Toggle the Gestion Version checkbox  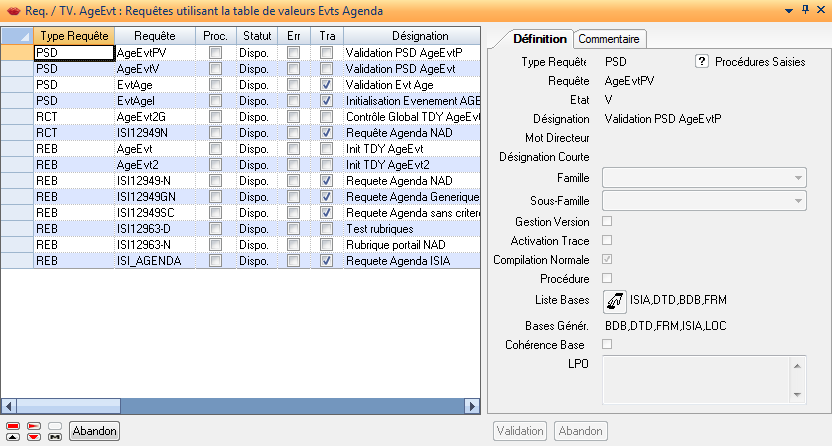point(607,221)
